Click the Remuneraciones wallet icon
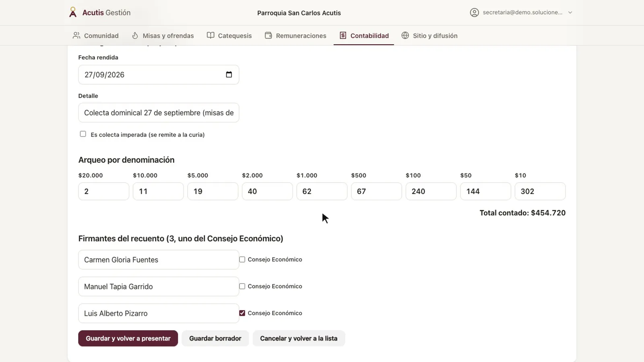644x362 pixels. click(x=268, y=35)
